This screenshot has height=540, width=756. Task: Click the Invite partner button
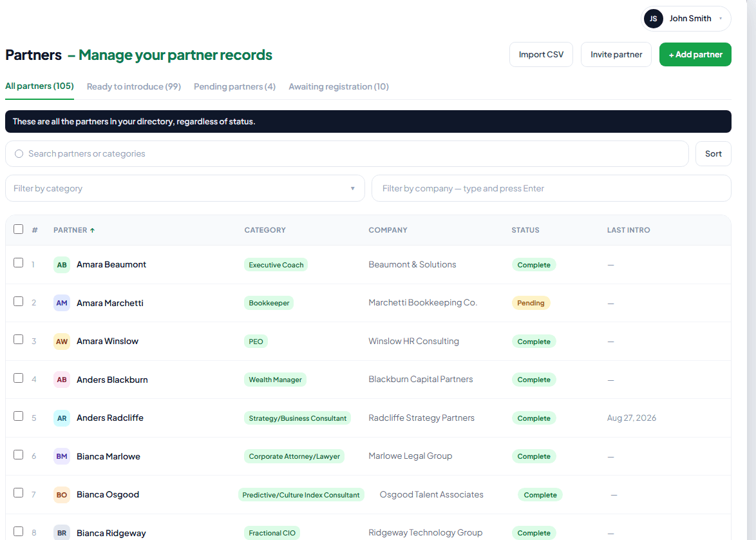point(616,55)
